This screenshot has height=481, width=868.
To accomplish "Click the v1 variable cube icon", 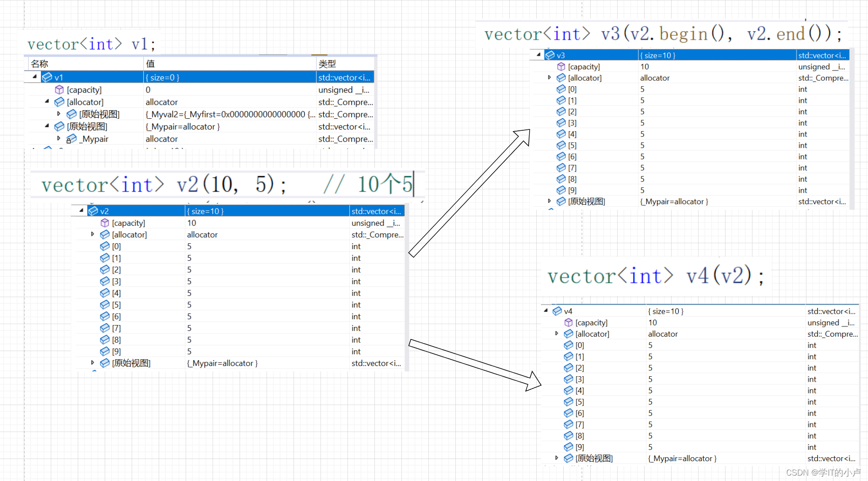I will (47, 77).
